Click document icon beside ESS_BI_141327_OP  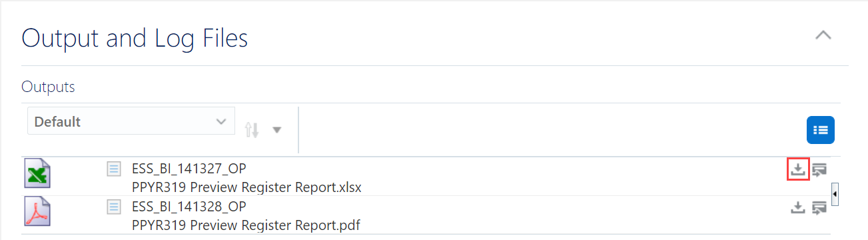click(x=114, y=169)
